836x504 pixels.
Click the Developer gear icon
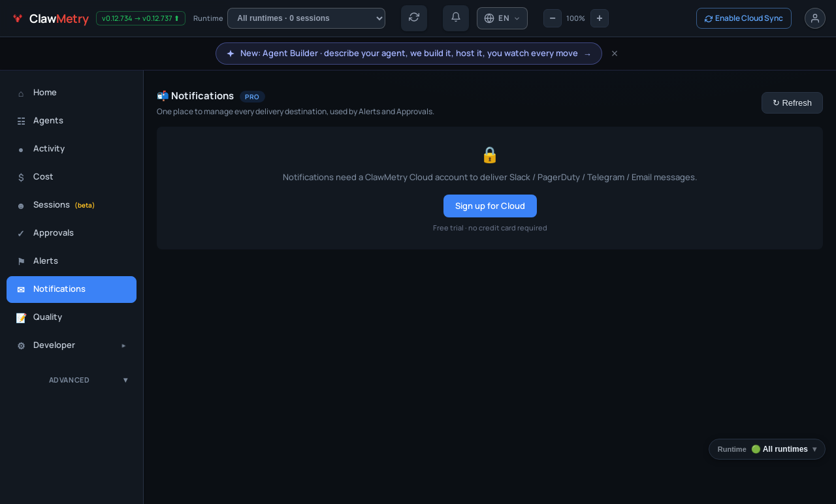(x=21, y=346)
